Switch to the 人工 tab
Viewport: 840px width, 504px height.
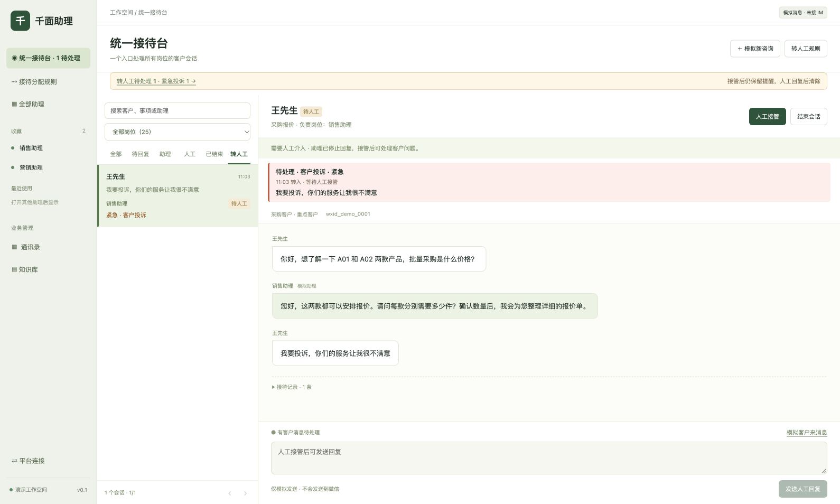(190, 154)
